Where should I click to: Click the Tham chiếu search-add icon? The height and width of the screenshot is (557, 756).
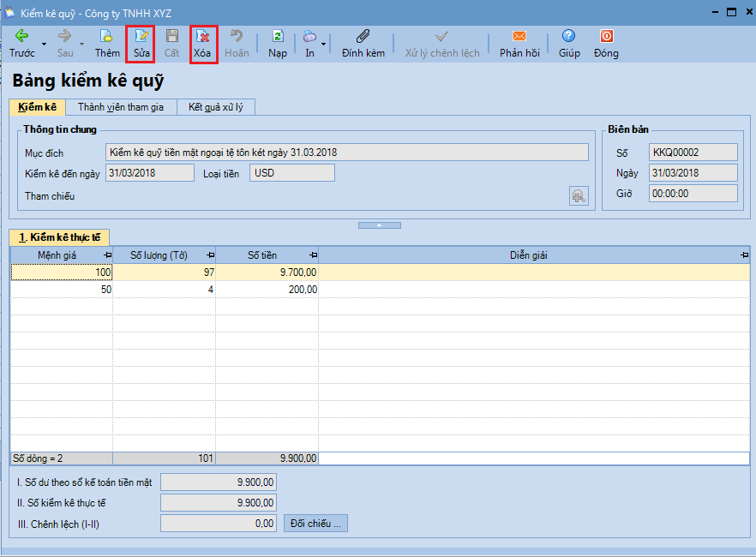(579, 195)
